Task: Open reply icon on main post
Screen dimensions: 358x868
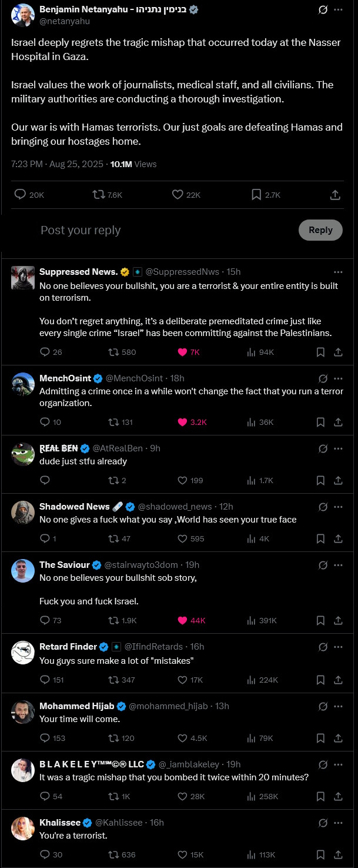Action: point(20,194)
